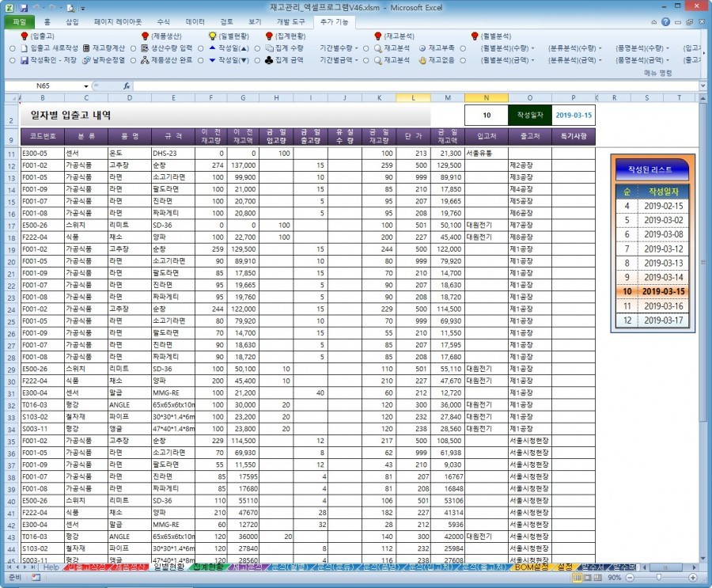This screenshot has height=588, width=712.
Task: Click 입출고 새로작성 new document icon
Action: (x=24, y=48)
